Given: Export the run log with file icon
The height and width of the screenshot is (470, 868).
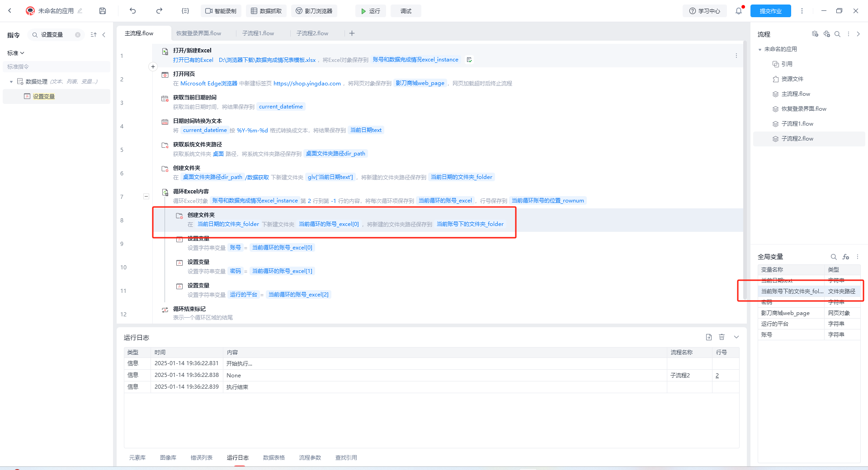Looking at the screenshot, I should tap(709, 337).
